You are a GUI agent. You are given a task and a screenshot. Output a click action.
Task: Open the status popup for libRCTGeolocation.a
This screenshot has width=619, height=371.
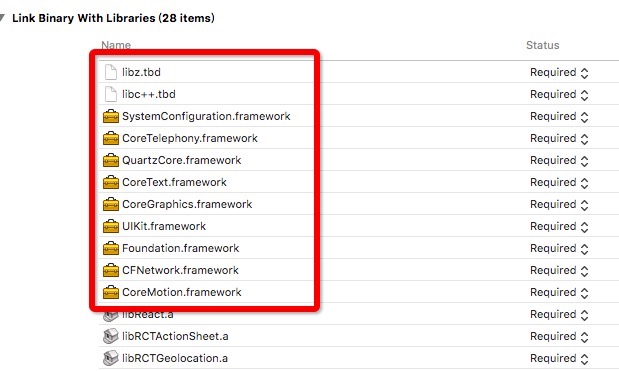[x=559, y=358]
